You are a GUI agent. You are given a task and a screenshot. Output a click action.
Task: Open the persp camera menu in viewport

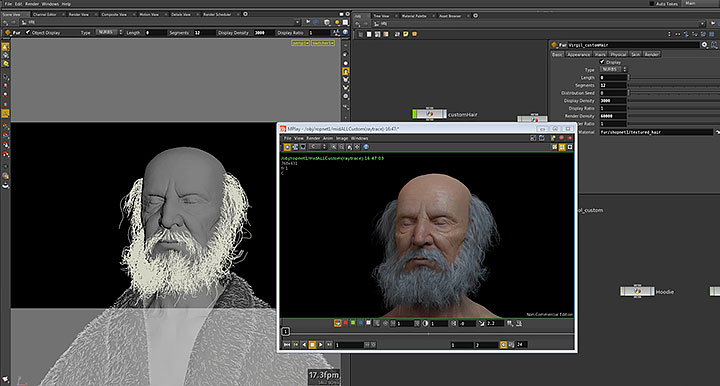[x=300, y=43]
